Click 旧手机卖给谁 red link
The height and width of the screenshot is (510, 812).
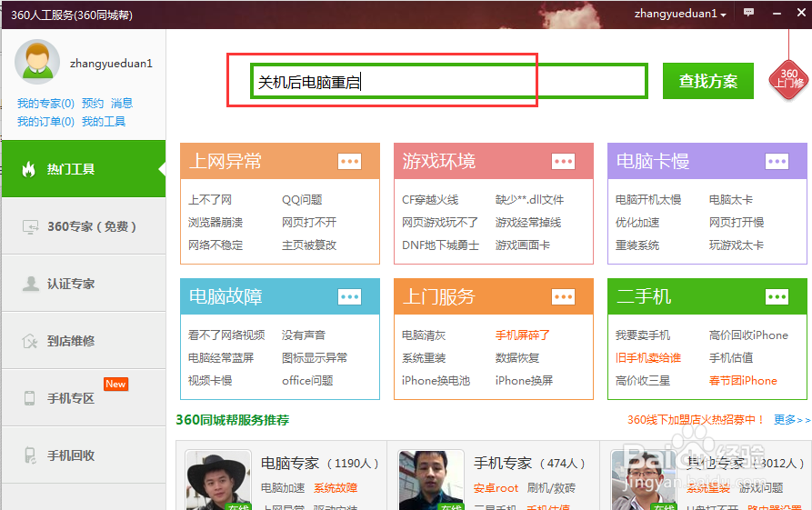click(x=648, y=358)
